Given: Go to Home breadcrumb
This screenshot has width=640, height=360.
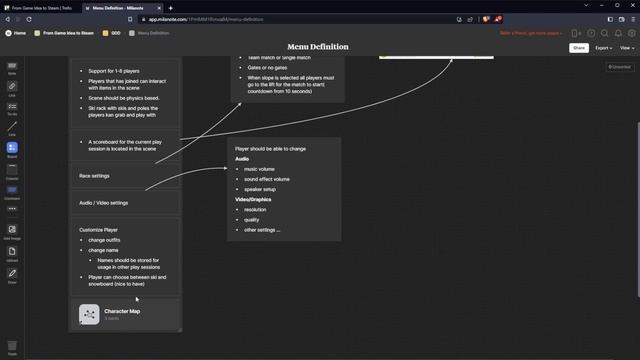Looking at the screenshot, I should (16, 33).
